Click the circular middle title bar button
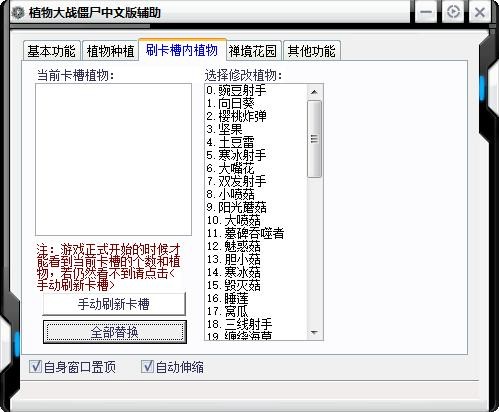Image resolution: width=499 pixels, height=412 pixels. [x=453, y=12]
